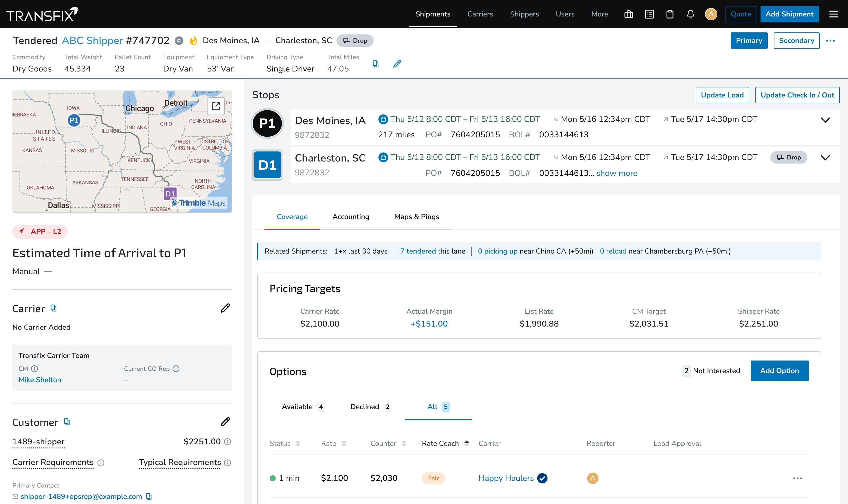Open map in external view icon
848x504 pixels.
pos(215,106)
